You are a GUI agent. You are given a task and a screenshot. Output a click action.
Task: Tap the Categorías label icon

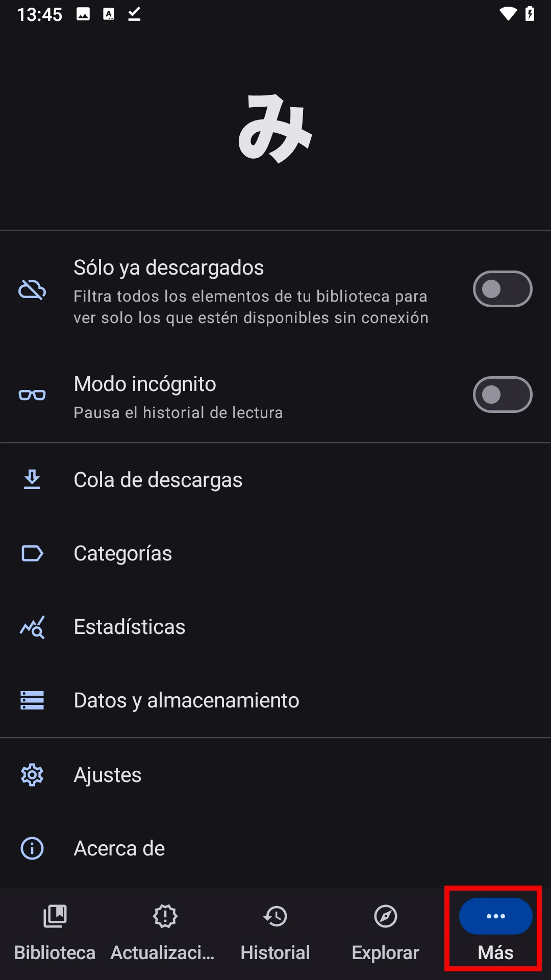click(x=32, y=553)
